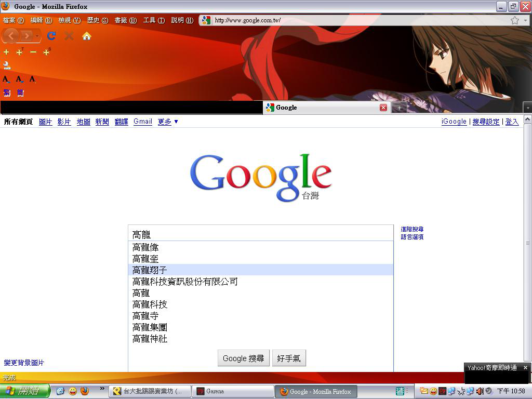532x399 pixels.
Task: Open the 語言選項 language options link
Action: coord(412,237)
